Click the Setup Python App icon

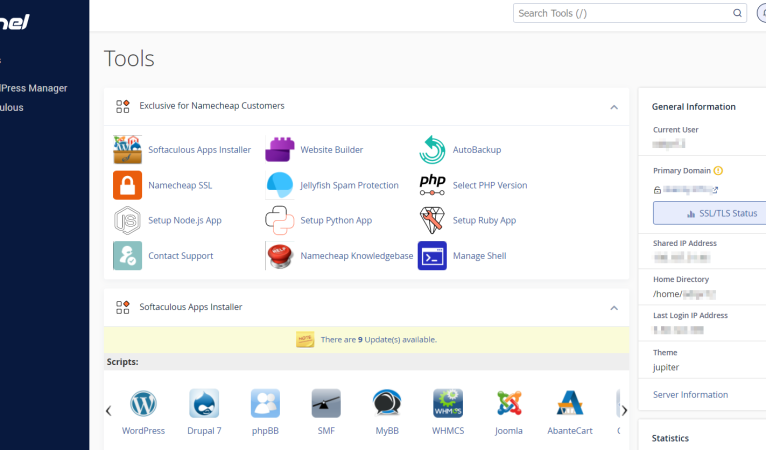click(x=279, y=220)
